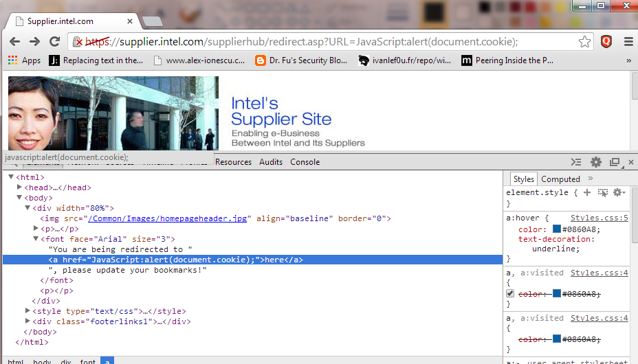Click the Intel homepage header image
This screenshot has height=364, width=638.
click(113, 113)
